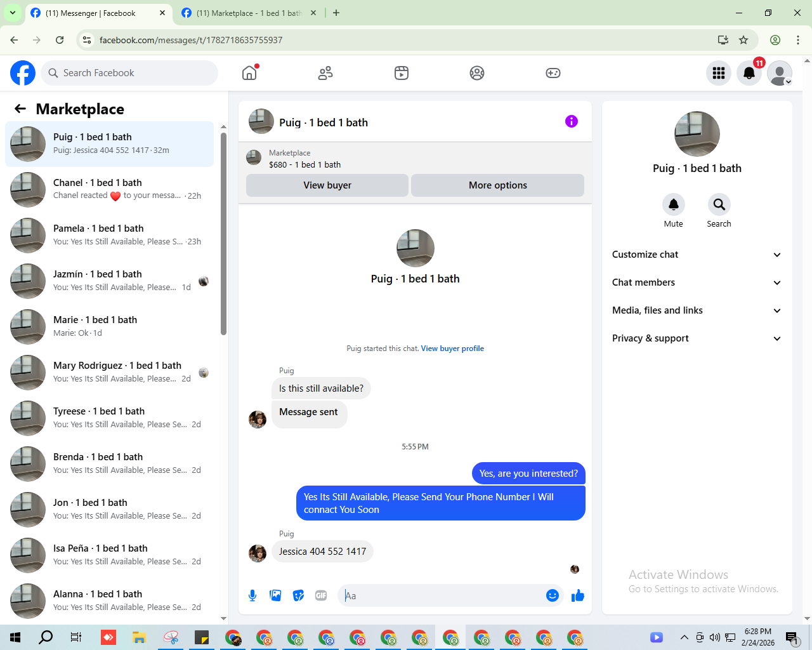Open the tab search dropdown arrow in Chrome
Image resolution: width=812 pixels, height=650 pixels.
click(13, 13)
